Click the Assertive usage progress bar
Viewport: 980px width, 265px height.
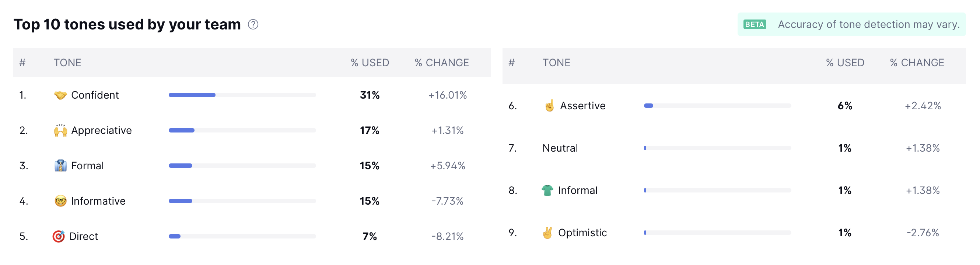click(717, 106)
